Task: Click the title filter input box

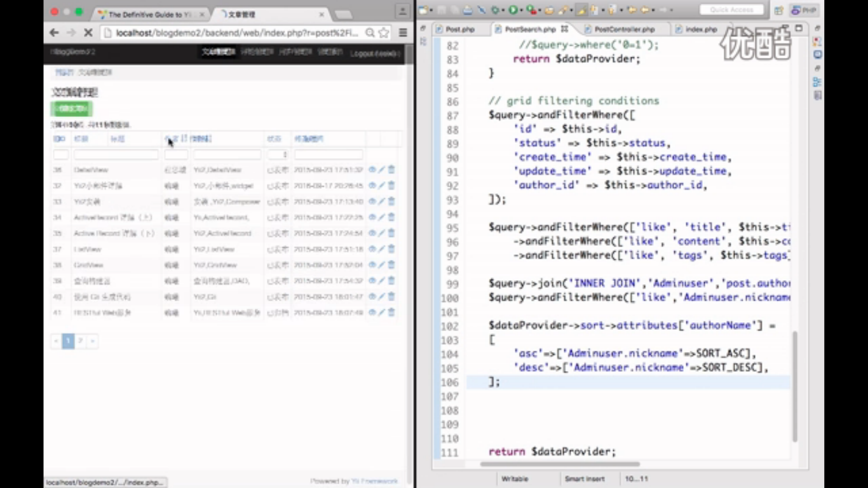Action: click(x=116, y=154)
